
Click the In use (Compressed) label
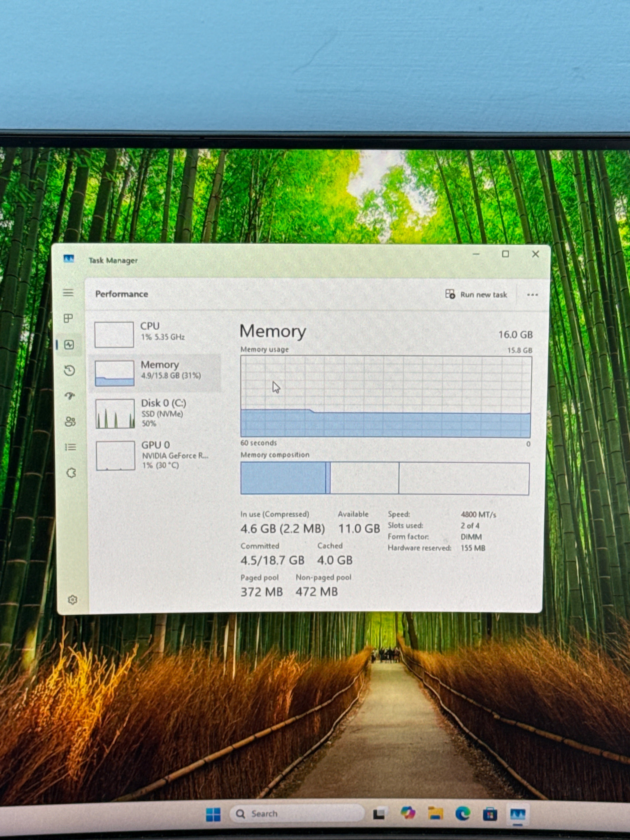pyautogui.click(x=275, y=514)
